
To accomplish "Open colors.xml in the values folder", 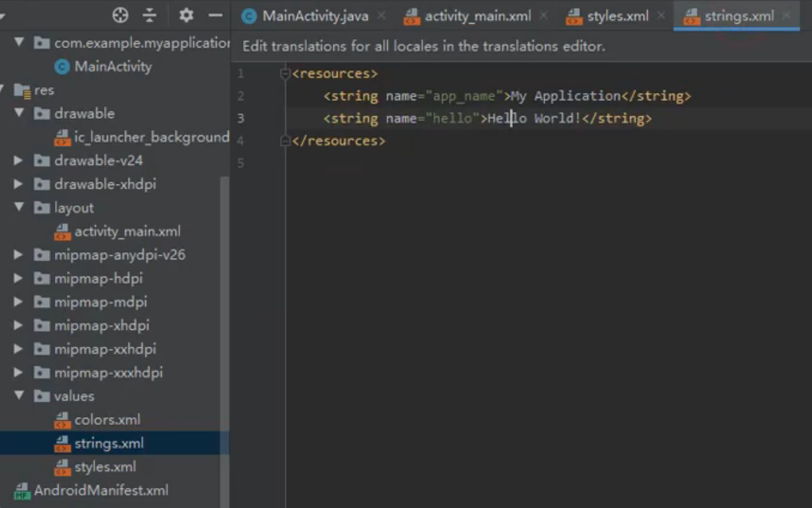I will pyautogui.click(x=108, y=419).
